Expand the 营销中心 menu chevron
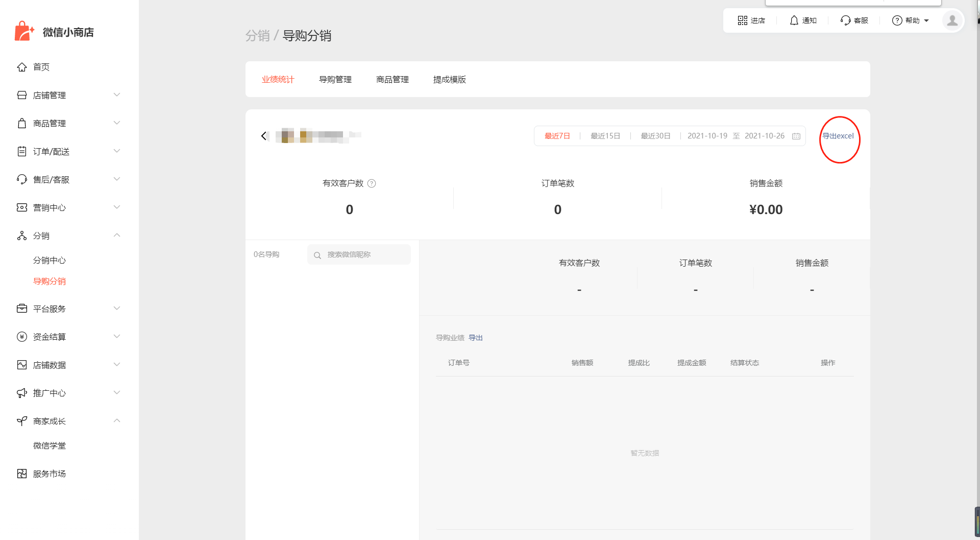This screenshot has height=540, width=980. (117, 207)
